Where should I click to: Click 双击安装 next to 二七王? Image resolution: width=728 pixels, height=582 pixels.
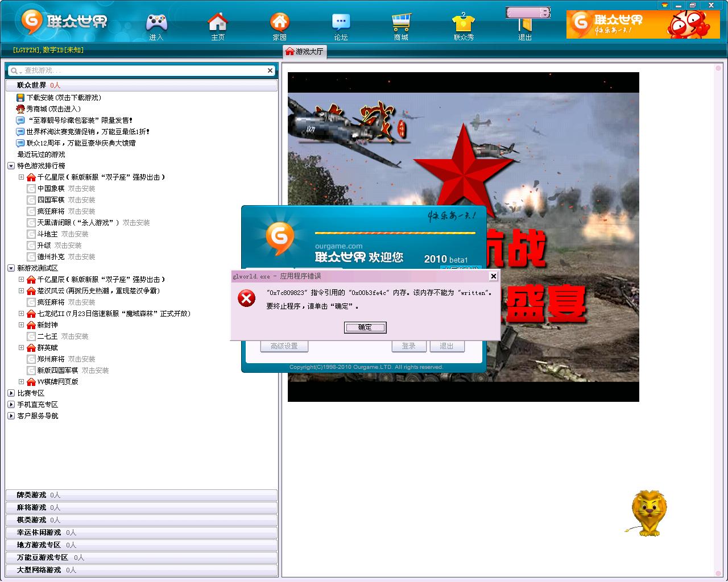pyautogui.click(x=75, y=336)
